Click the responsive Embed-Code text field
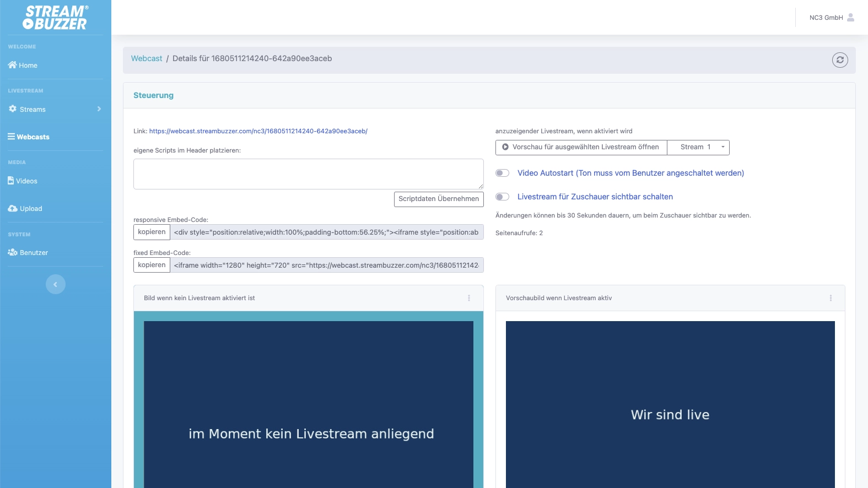The width and height of the screenshot is (868, 488). coord(327,232)
